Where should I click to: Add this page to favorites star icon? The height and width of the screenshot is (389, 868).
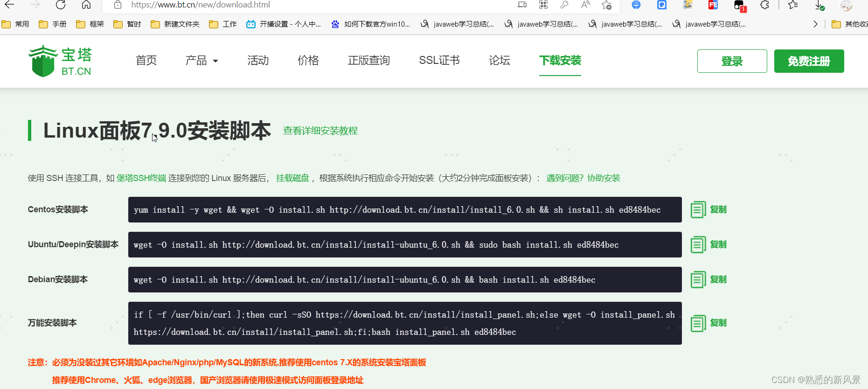click(606, 5)
